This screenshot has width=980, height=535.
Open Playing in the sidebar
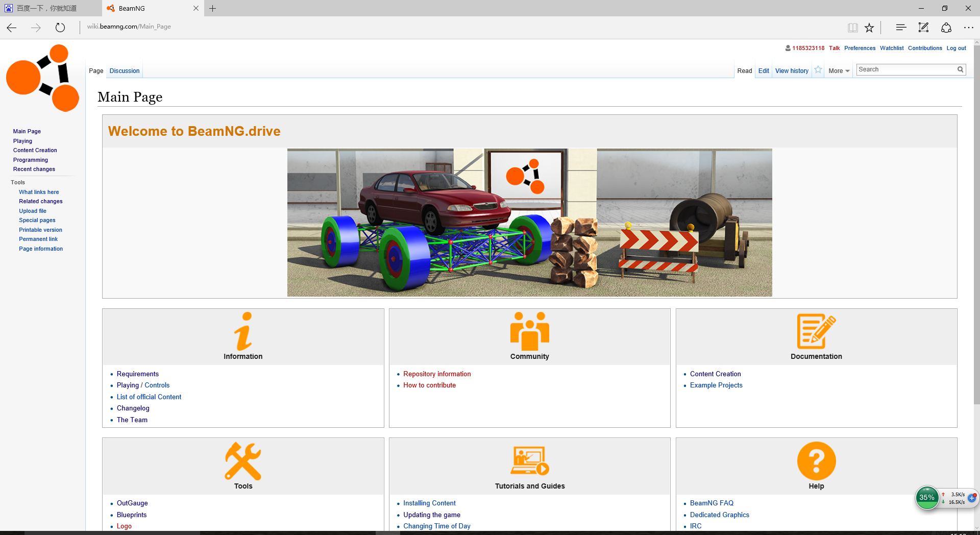pyautogui.click(x=22, y=141)
